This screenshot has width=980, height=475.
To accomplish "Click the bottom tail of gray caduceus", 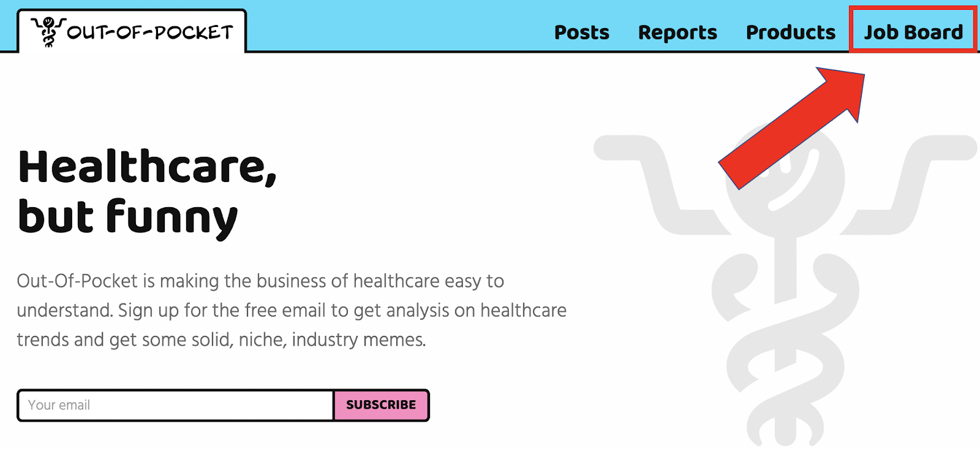I will click(x=786, y=425).
